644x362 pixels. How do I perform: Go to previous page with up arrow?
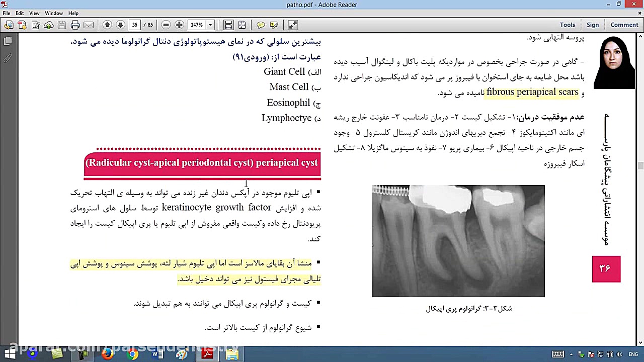pyautogui.click(x=107, y=25)
